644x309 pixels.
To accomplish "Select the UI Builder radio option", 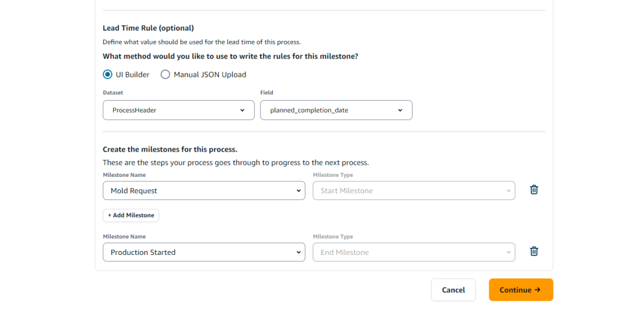I will (x=108, y=74).
